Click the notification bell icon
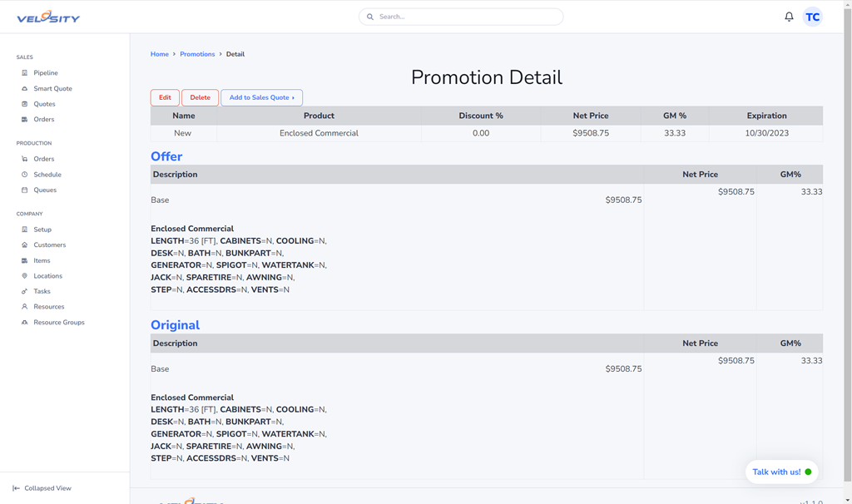 [789, 17]
